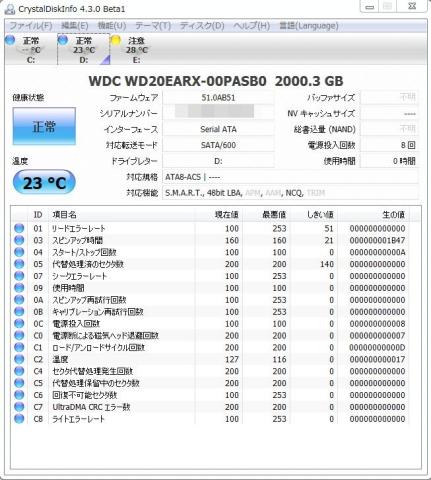Select the E: drive tab marked 注意
This screenshot has width=431, height=480.
tap(136, 50)
